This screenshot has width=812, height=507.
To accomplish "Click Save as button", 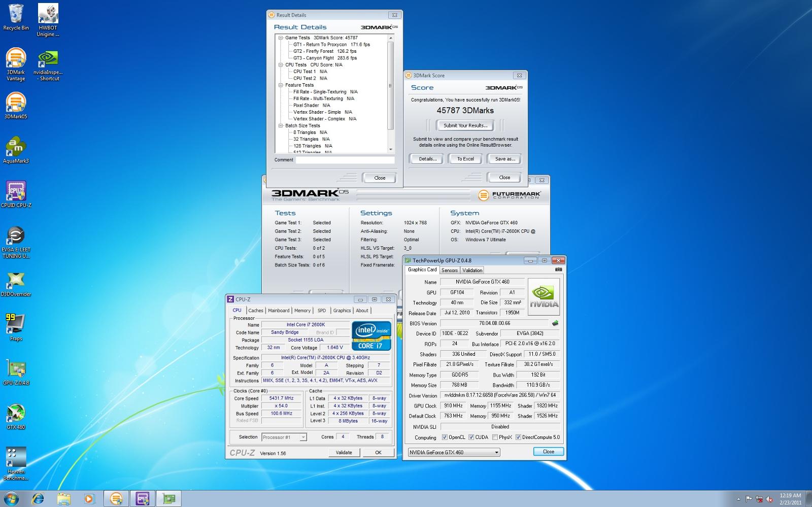I will [505, 159].
